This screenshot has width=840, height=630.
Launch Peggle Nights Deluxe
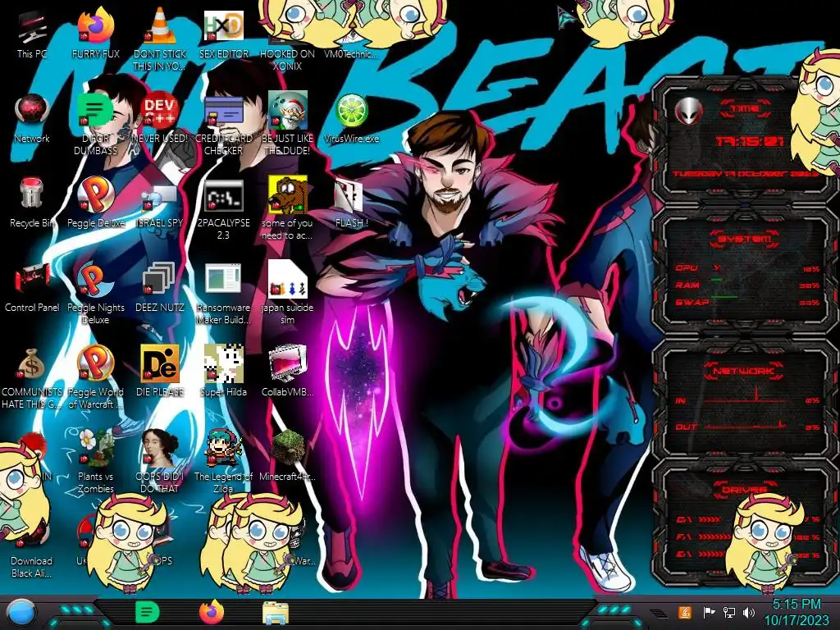click(95, 294)
